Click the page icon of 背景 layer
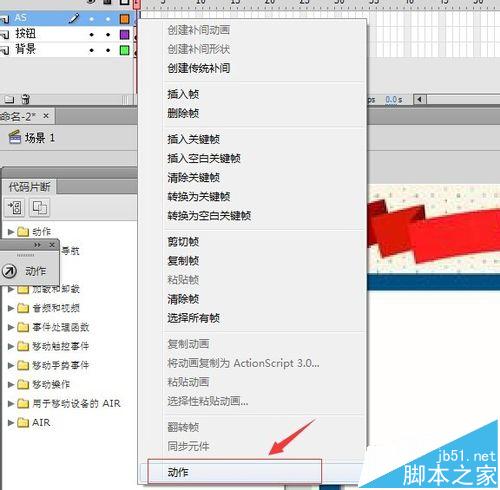The height and width of the screenshot is (490, 500). click(5, 50)
